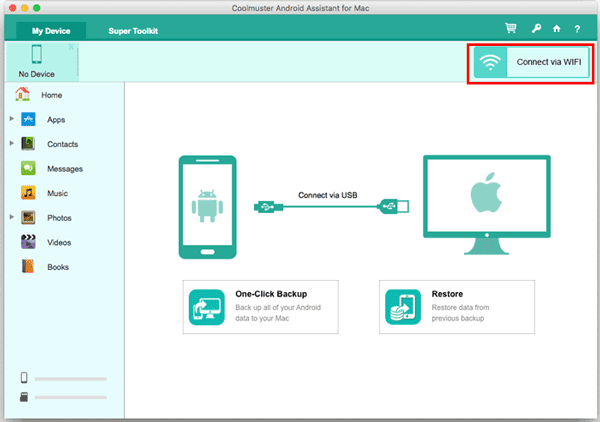Viewport: 600px width, 422px height.
Task: Open Restore from previous backup
Action: click(457, 307)
